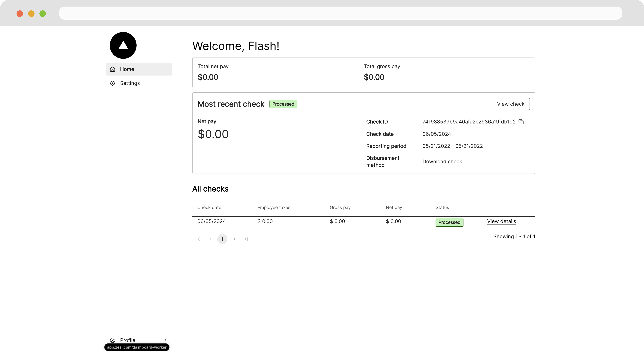Click the Home house icon in sidebar
Image resolution: width=644 pixels, height=353 pixels.
[113, 69]
